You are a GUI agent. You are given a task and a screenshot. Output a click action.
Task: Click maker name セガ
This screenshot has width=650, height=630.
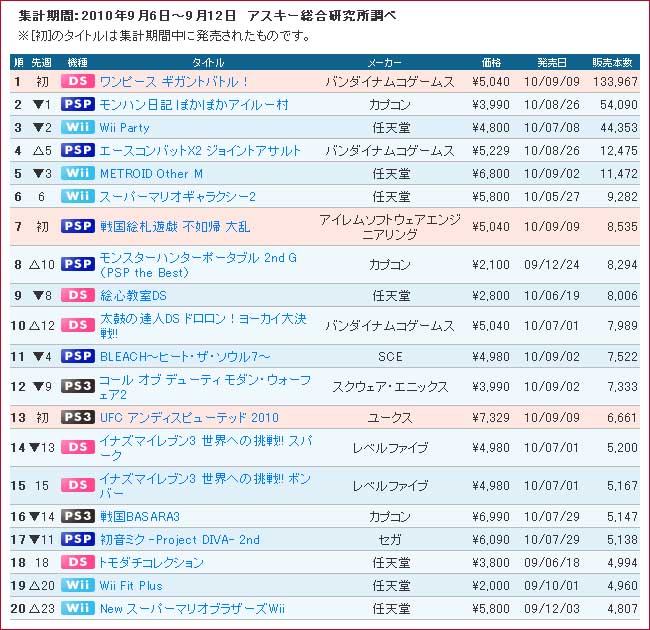[x=390, y=539]
